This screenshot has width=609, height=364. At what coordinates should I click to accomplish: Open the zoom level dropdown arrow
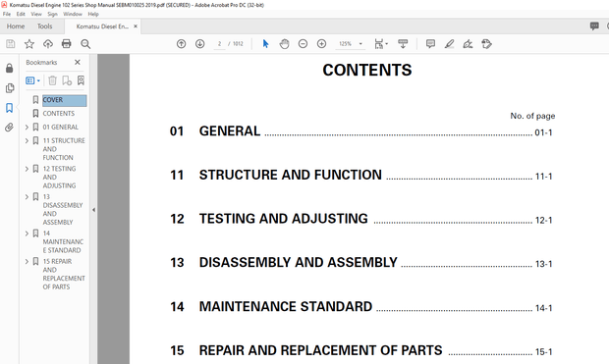360,44
